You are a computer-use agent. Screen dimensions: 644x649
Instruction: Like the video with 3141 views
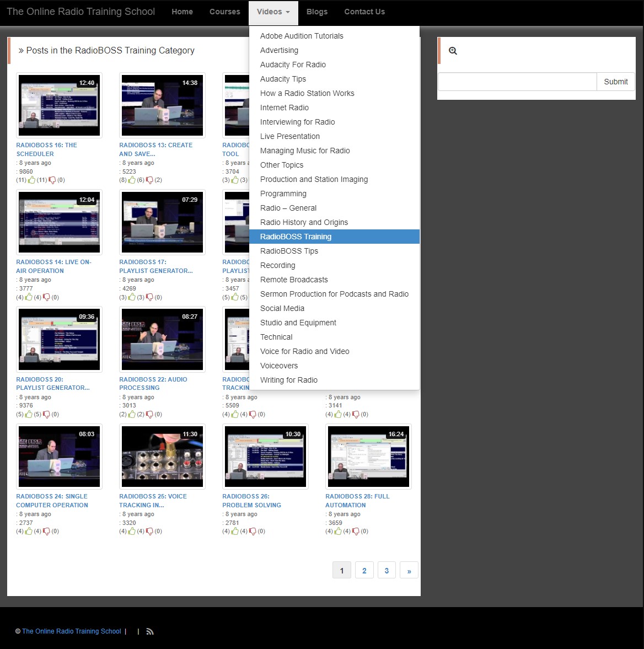click(x=338, y=414)
